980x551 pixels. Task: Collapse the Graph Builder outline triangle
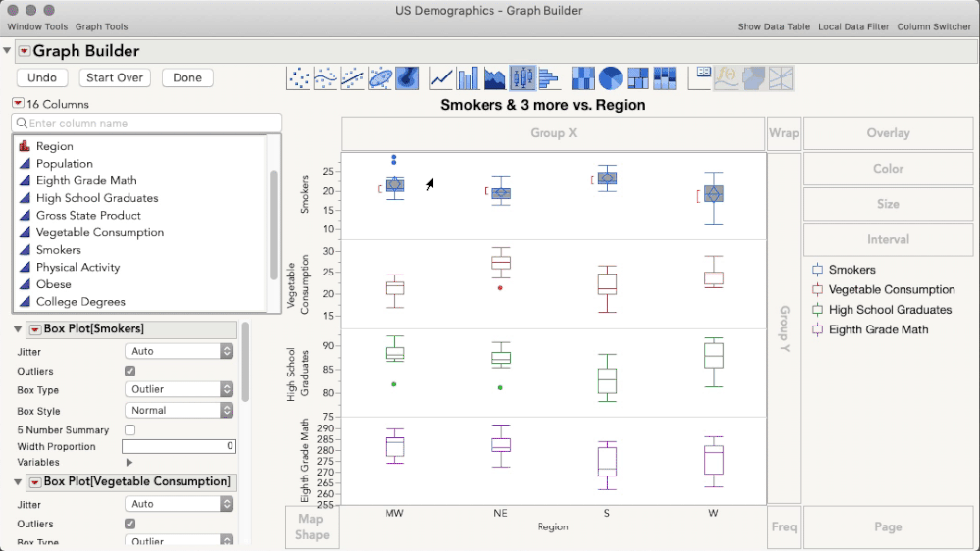click(x=7, y=50)
